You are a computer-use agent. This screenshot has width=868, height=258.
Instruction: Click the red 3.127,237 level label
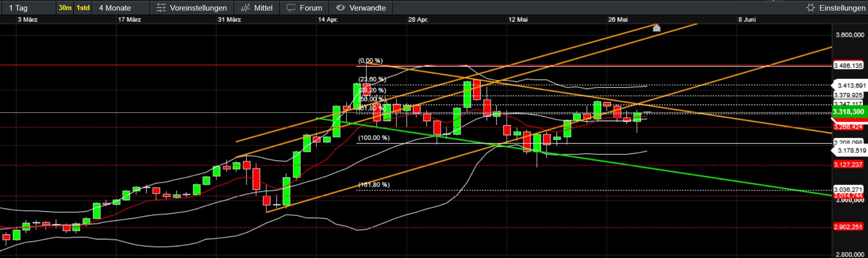point(848,164)
